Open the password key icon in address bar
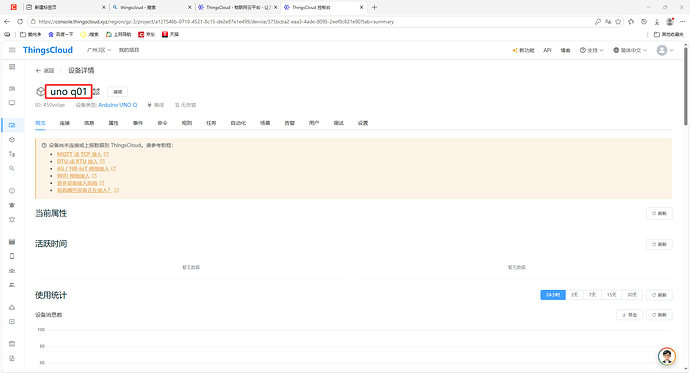Screen dimensions: 690x373 click(598, 22)
